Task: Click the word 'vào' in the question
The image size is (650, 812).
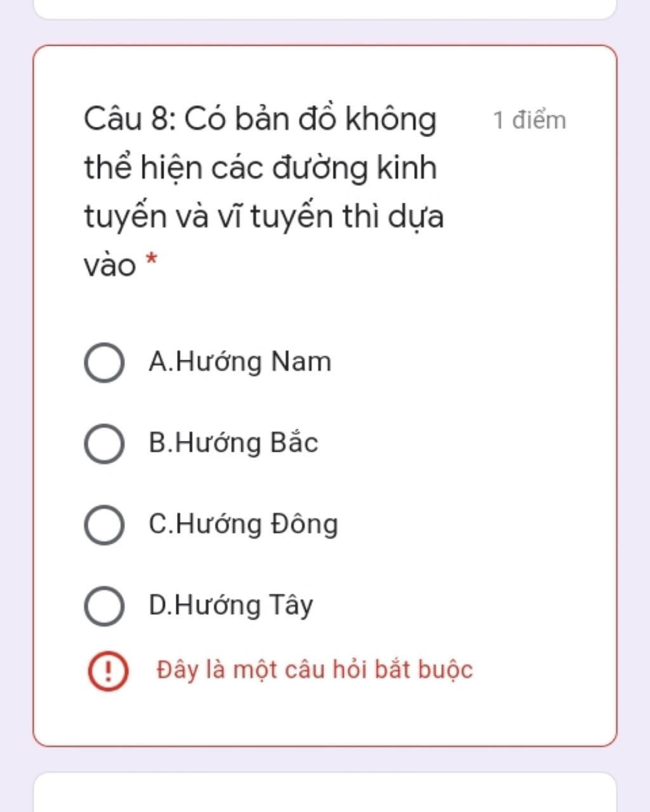Action: click(110, 265)
